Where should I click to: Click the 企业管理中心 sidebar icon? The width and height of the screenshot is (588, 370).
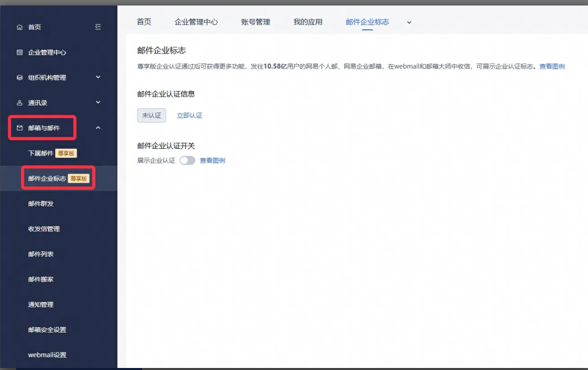(20, 52)
